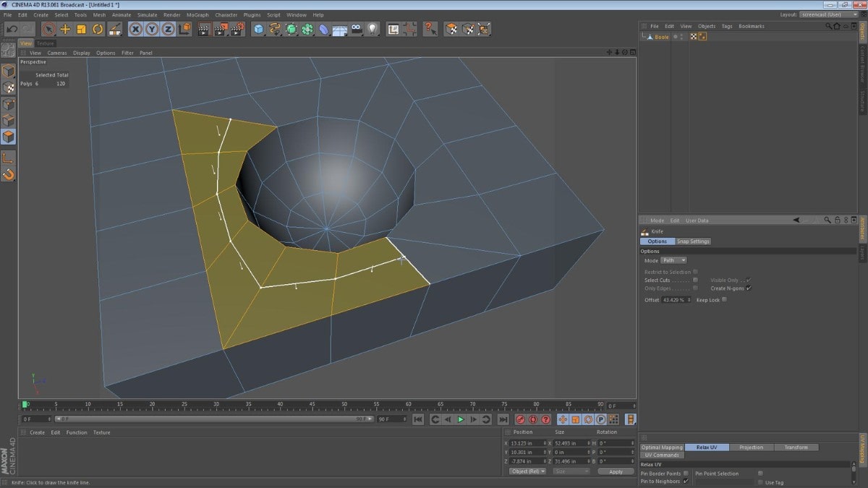Add a Cube primitive object
This screenshot has height=488, width=868.
pyautogui.click(x=259, y=29)
